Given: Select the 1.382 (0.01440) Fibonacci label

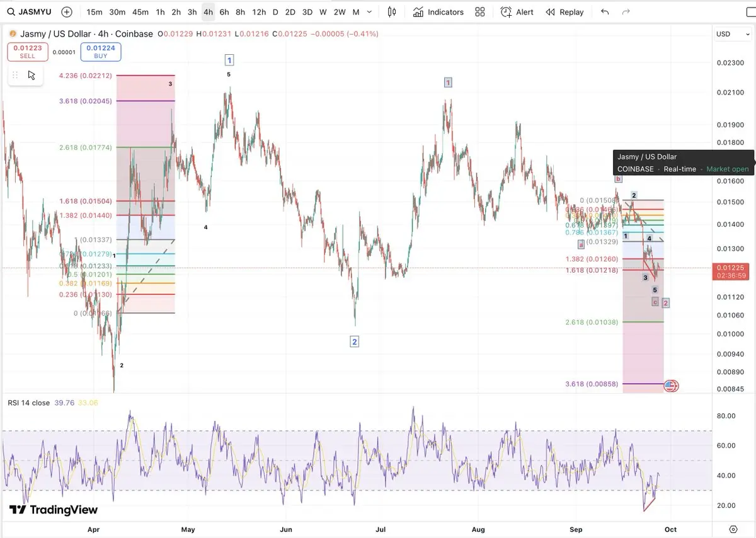Looking at the screenshot, I should coord(86,215).
